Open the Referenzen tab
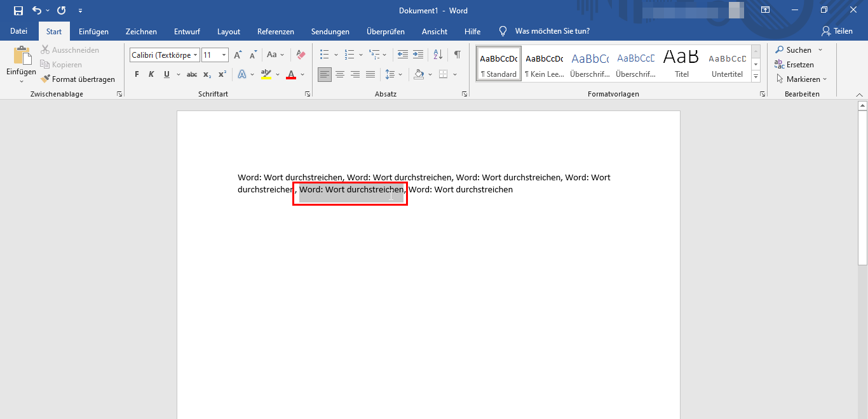 pyautogui.click(x=276, y=32)
